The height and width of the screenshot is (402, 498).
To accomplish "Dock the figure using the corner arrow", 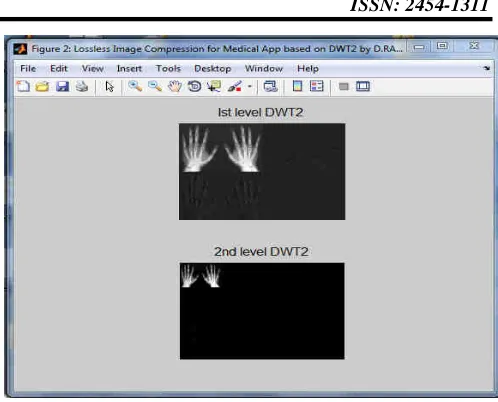I will (x=487, y=68).
